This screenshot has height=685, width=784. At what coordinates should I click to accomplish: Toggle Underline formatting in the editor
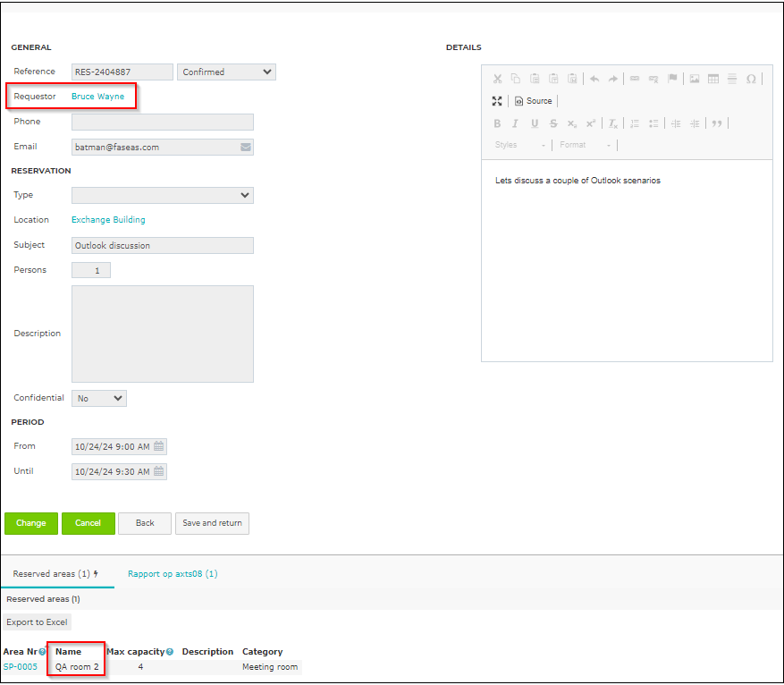tap(535, 123)
